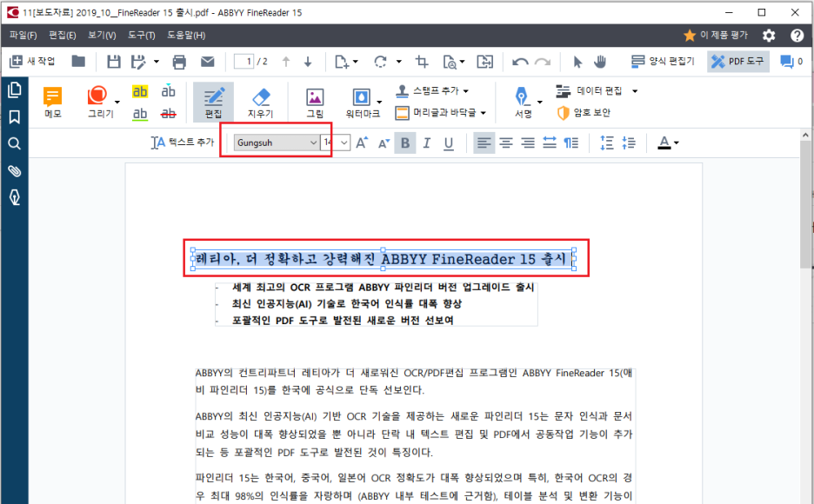Select the crop page tool
This screenshot has width=814, height=504.
(422, 62)
